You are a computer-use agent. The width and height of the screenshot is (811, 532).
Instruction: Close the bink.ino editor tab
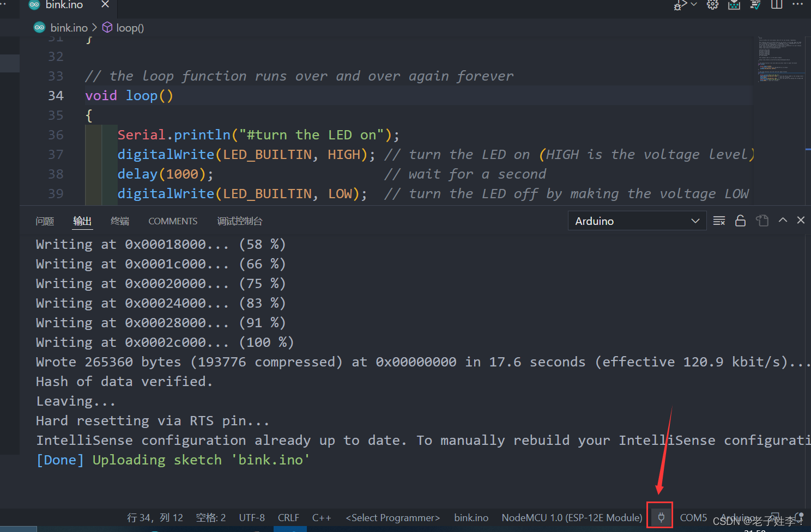pos(105,4)
